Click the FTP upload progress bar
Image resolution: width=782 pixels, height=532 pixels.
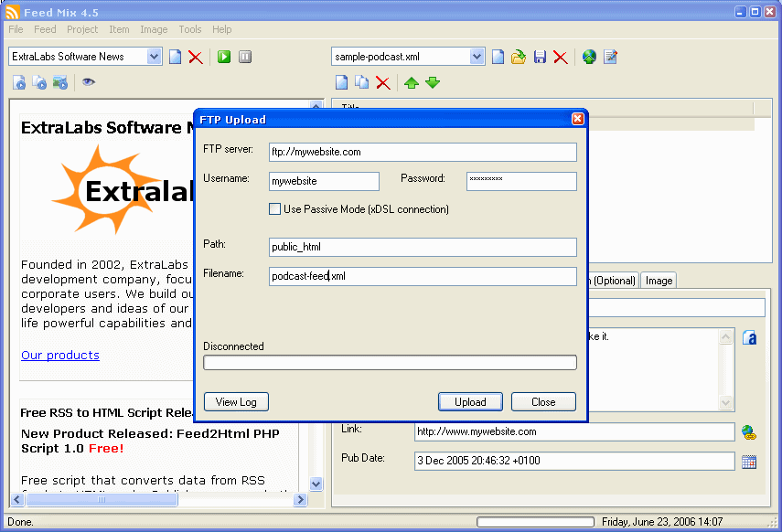coord(390,362)
